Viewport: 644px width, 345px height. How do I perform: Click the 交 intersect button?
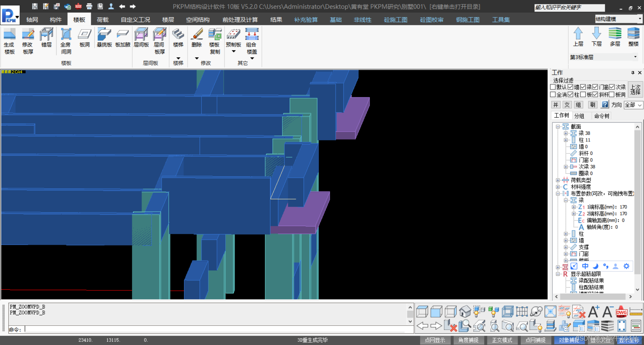(x=567, y=105)
